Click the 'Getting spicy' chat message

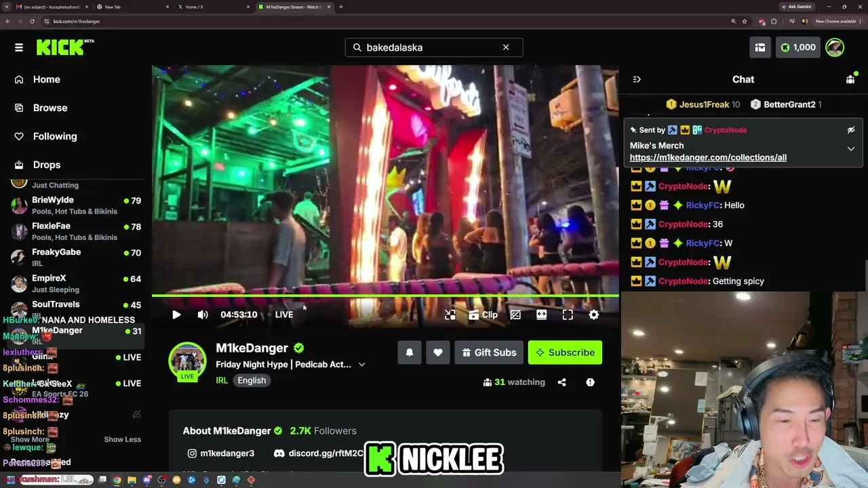[x=738, y=281]
